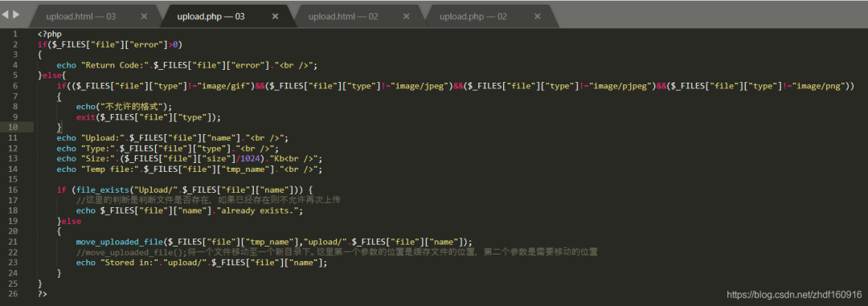The height and width of the screenshot is (306, 868).
Task: Select the active upload.php — 03 tab
Action: pyautogui.click(x=211, y=17)
